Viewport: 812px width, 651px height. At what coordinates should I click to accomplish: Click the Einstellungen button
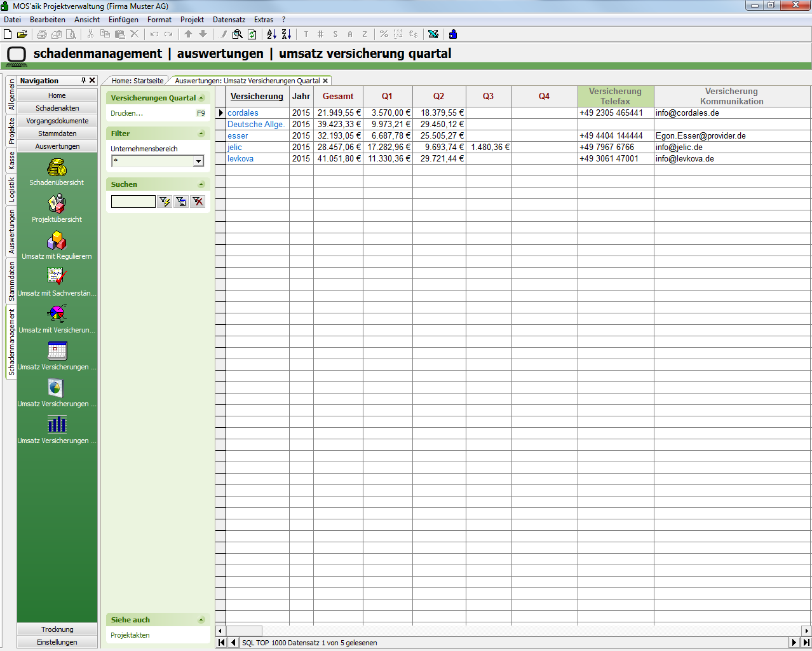[x=57, y=642]
